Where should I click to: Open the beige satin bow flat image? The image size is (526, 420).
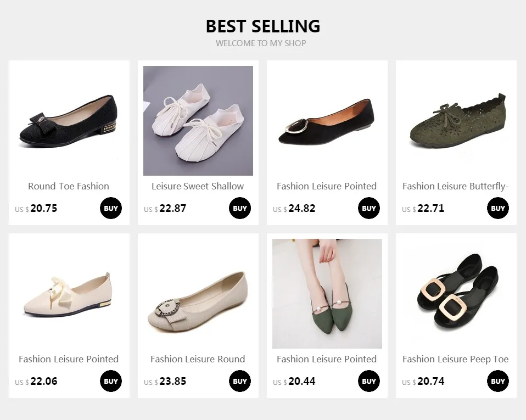click(x=69, y=294)
